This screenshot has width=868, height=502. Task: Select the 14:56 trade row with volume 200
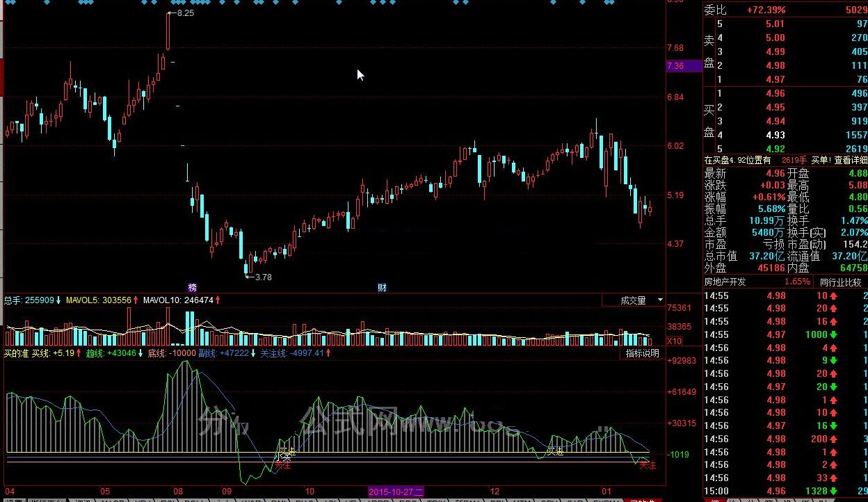click(786, 439)
